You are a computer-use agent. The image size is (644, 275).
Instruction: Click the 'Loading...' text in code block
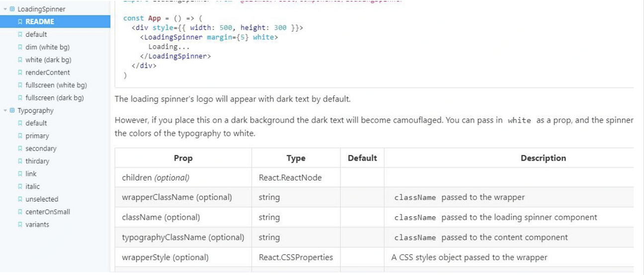click(x=169, y=47)
